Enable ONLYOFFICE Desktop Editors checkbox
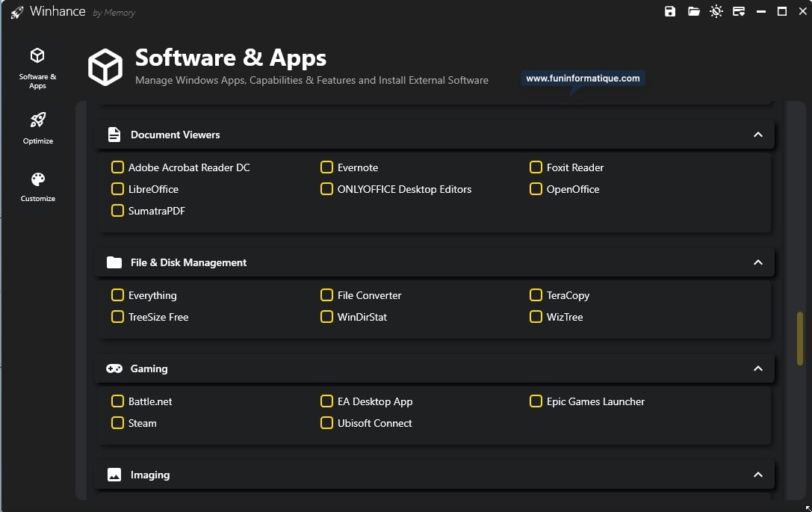This screenshot has width=812, height=512. 326,188
